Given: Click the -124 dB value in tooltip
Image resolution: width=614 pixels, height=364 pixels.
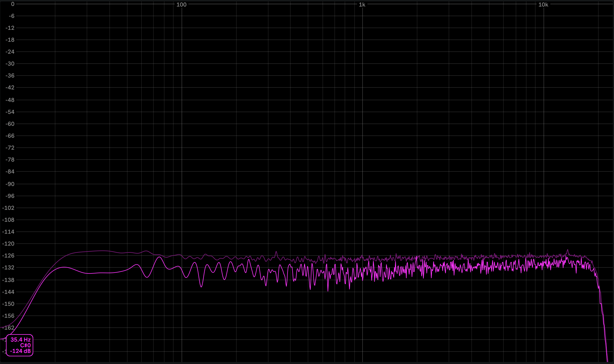Looking at the screenshot, I should point(20,351).
